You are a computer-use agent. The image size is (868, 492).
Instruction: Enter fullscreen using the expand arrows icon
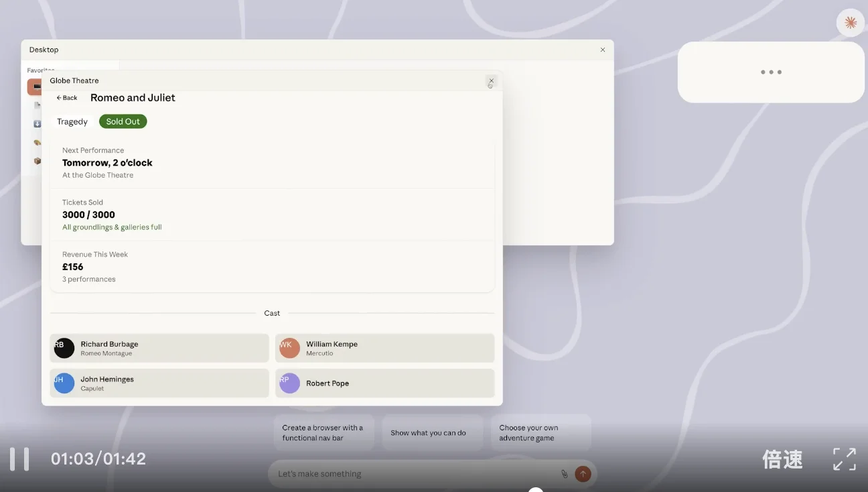click(x=844, y=459)
